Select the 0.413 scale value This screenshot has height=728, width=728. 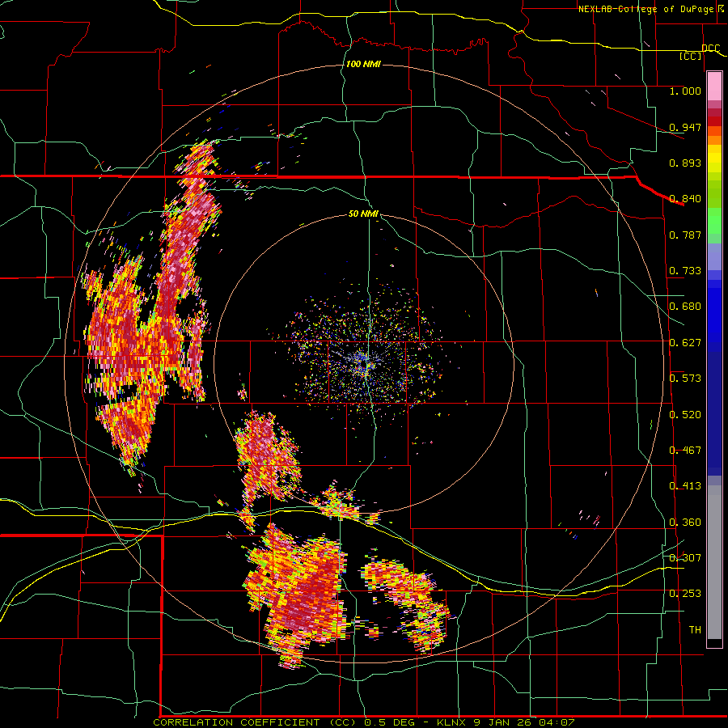(685, 486)
